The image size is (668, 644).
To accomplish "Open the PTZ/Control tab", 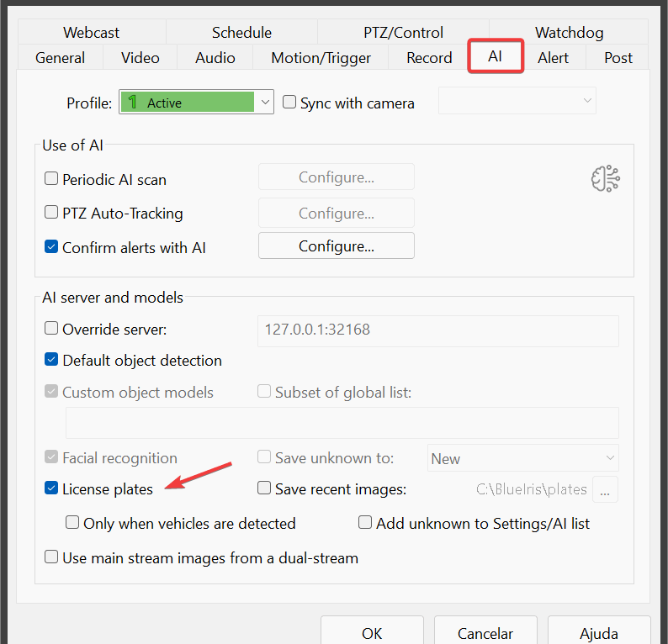I will pyautogui.click(x=403, y=33).
